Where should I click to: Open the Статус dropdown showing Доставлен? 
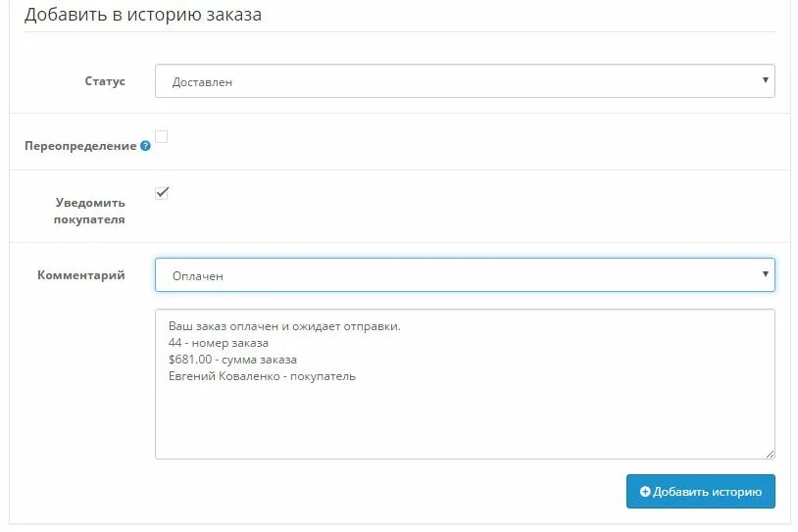(465, 81)
